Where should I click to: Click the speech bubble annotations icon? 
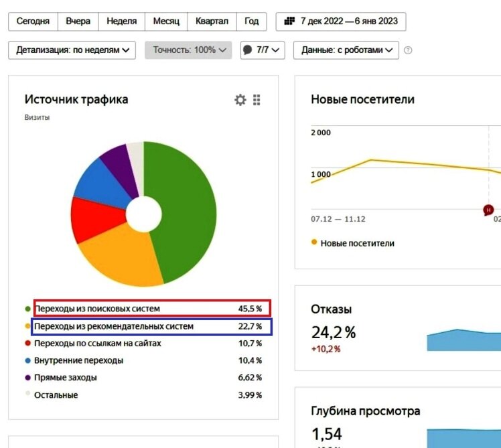pos(247,50)
